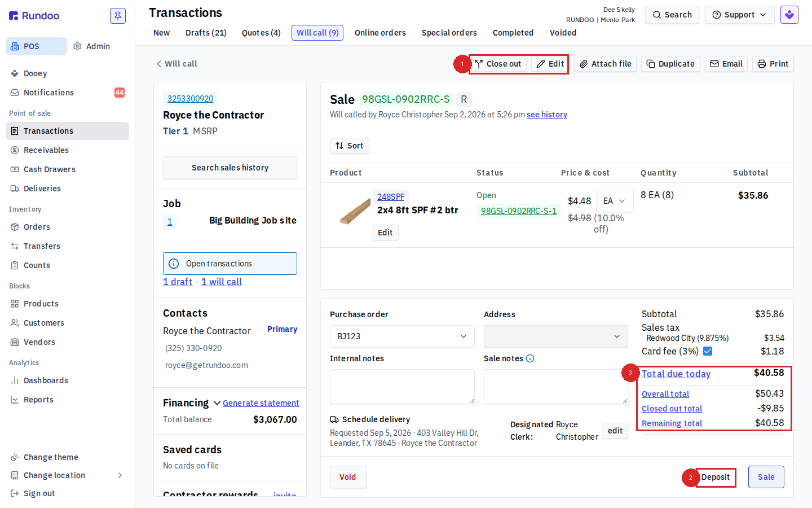Open Customers page
This screenshot has width=812, height=508.
(43, 323)
